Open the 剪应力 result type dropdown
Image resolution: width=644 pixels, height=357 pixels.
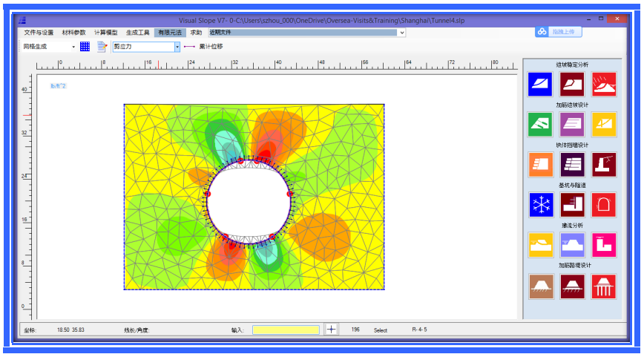tap(177, 47)
